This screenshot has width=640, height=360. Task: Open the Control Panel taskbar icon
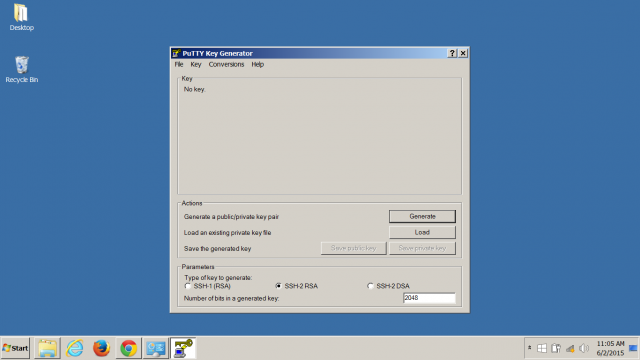(156, 348)
